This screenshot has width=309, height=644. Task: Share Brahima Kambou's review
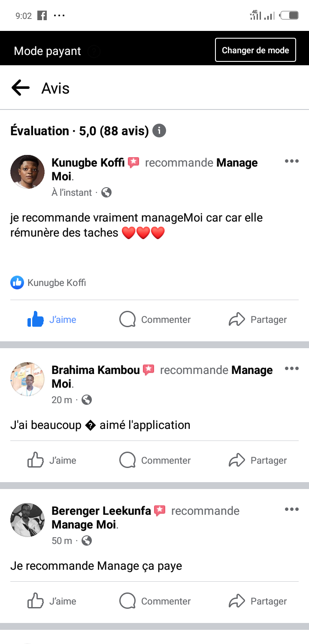(x=257, y=460)
